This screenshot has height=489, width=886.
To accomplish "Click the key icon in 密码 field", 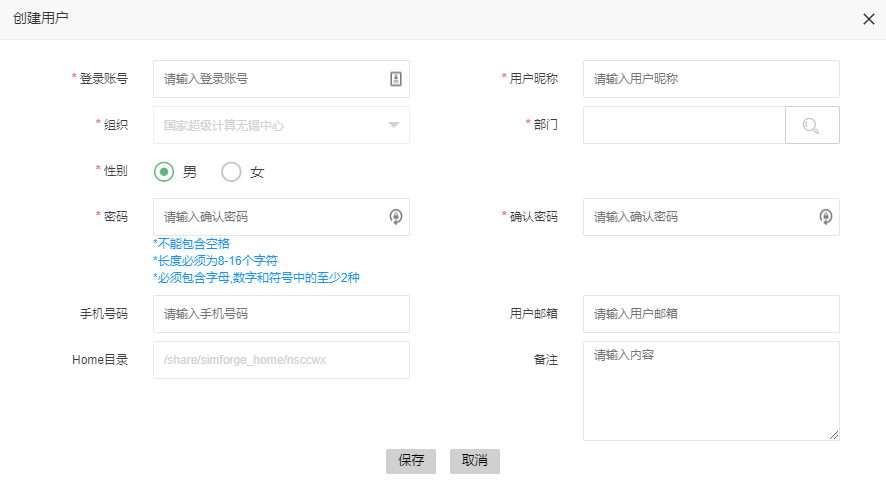I will coord(396,217).
